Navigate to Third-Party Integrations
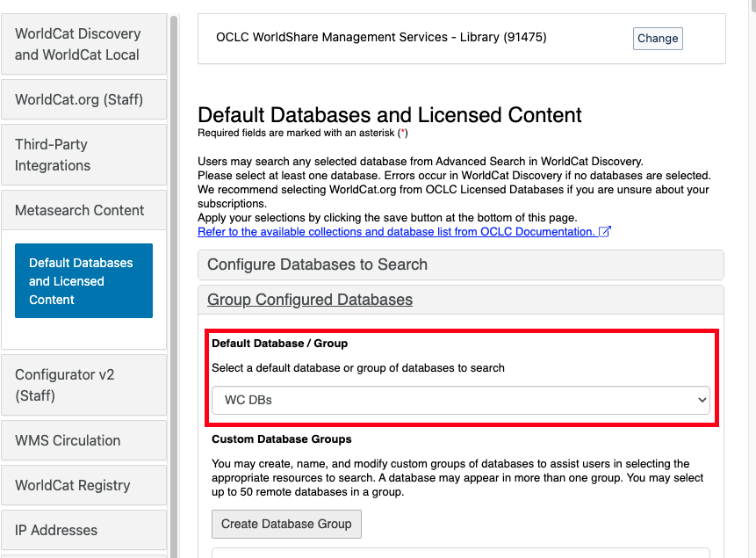756x558 pixels. point(83,155)
